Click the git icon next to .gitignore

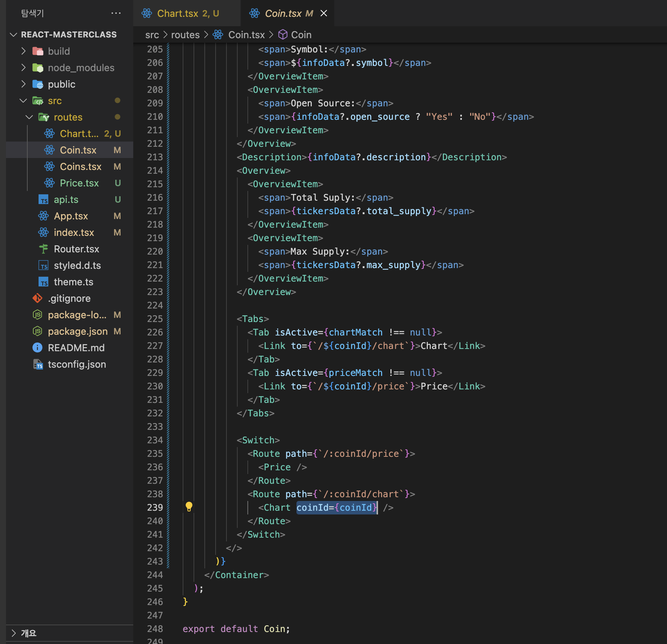37,298
